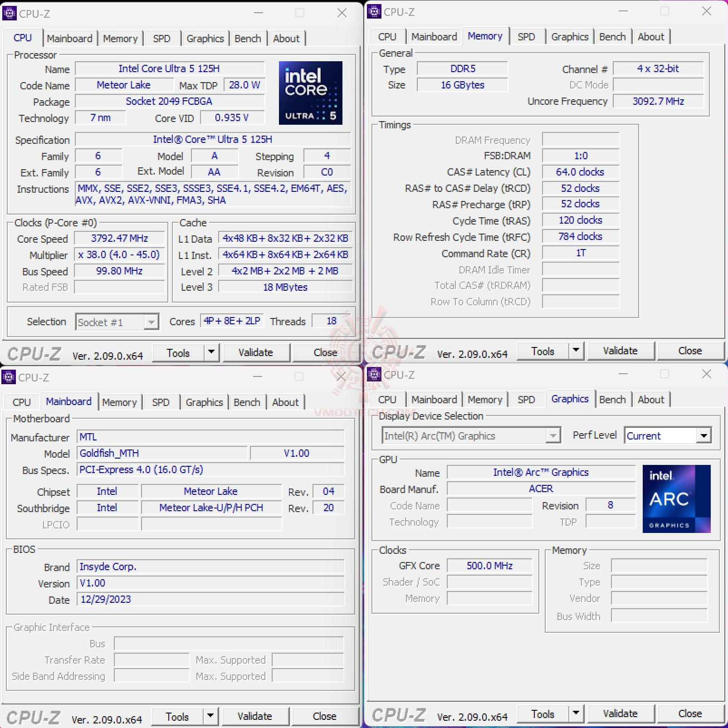Click the motherboard Model value "Goldfish_MTH"
Image resolution: width=728 pixels, height=728 pixels.
[x=163, y=453]
